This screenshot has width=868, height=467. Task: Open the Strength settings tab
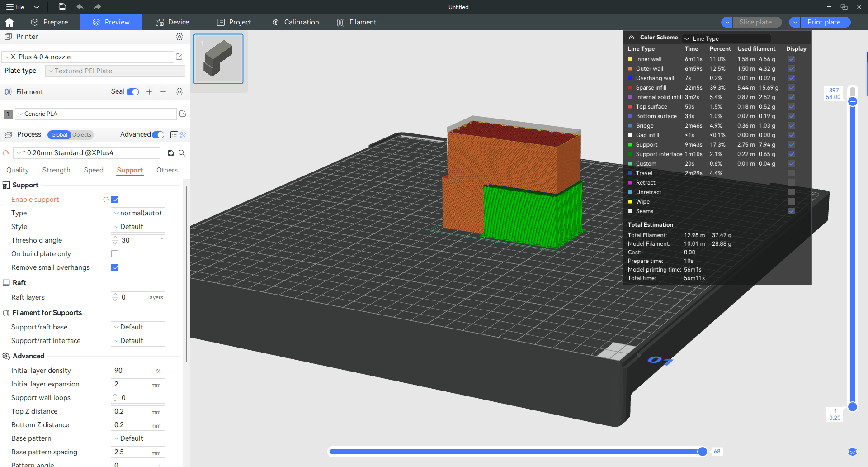pos(56,170)
